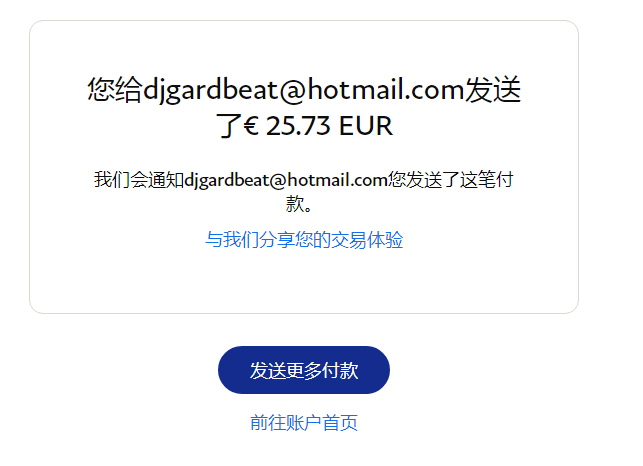643x466 pixels.
Task: Click the 前往 start of the account home link
Action: (268, 423)
